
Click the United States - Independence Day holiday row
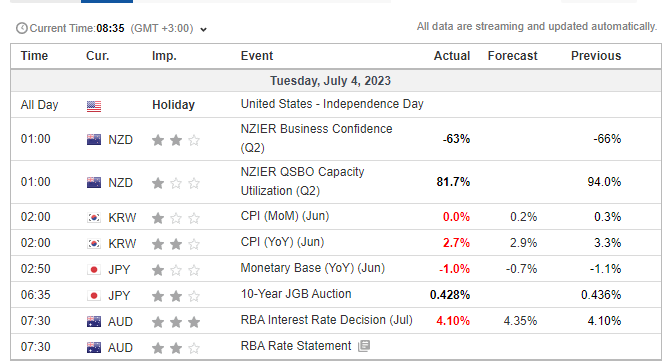click(336, 104)
